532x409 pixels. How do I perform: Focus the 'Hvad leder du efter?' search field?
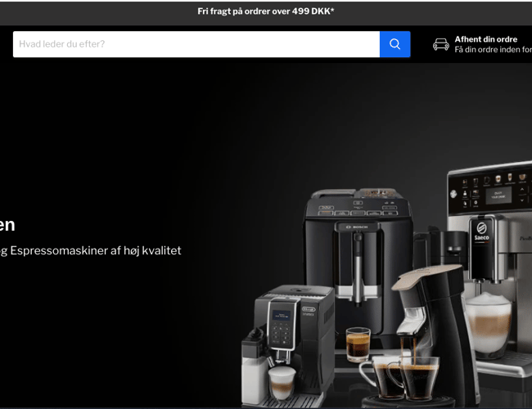tap(196, 44)
